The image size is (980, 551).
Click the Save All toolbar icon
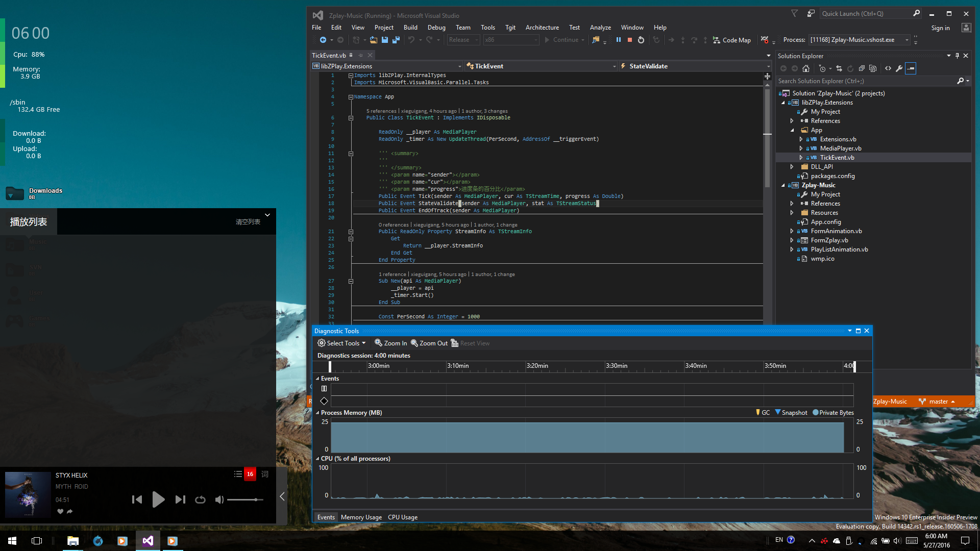(396, 40)
